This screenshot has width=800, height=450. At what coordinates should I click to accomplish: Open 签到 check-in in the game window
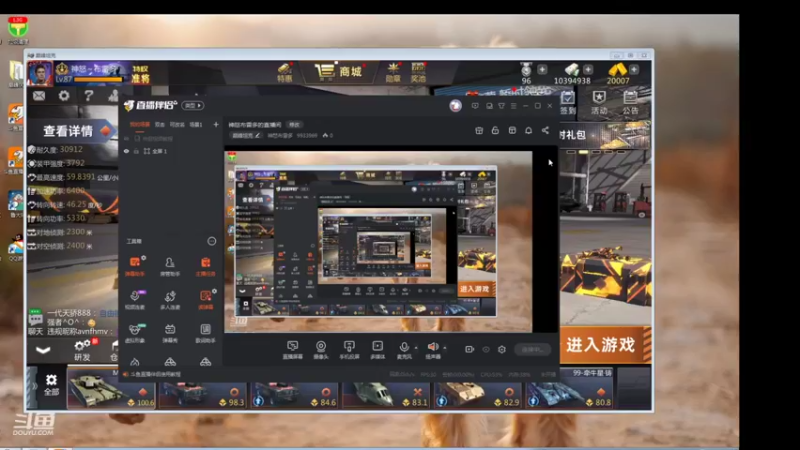coord(568,102)
